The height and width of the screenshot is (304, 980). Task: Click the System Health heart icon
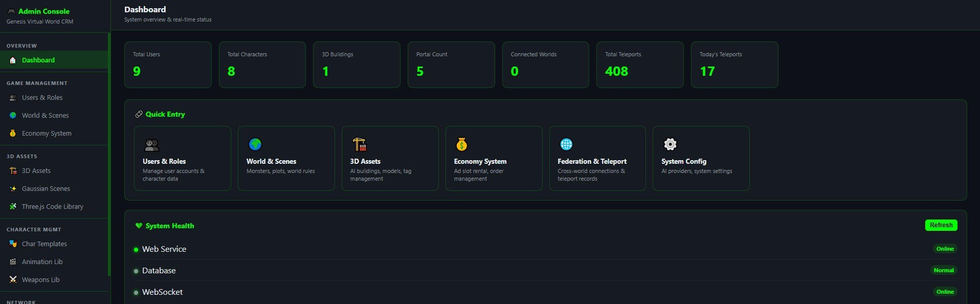139,226
